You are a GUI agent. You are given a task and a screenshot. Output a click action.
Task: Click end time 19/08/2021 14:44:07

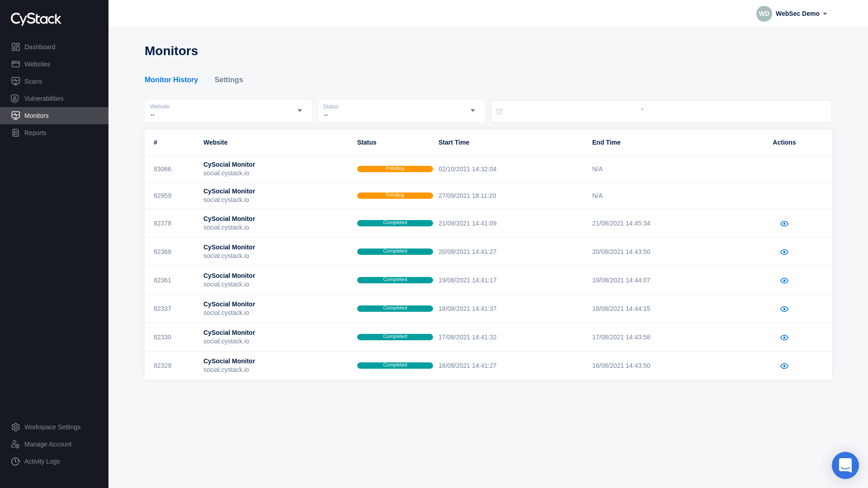pyautogui.click(x=621, y=280)
